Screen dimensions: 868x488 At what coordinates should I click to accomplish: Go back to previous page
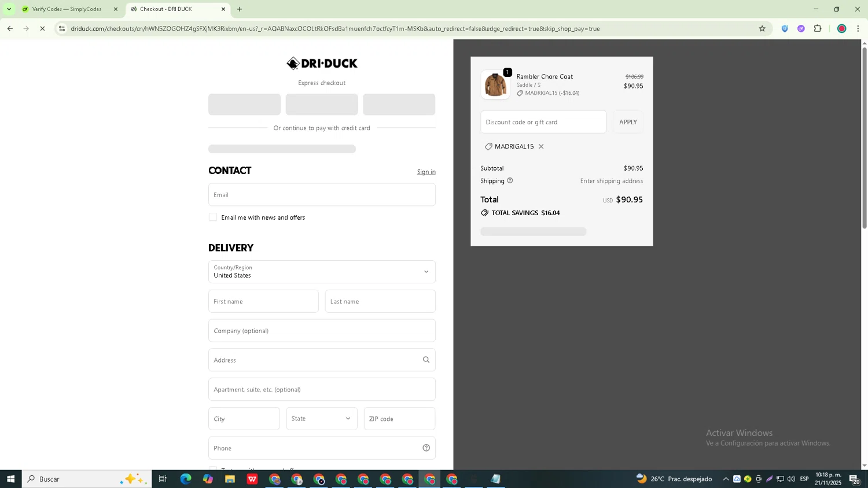(10, 28)
